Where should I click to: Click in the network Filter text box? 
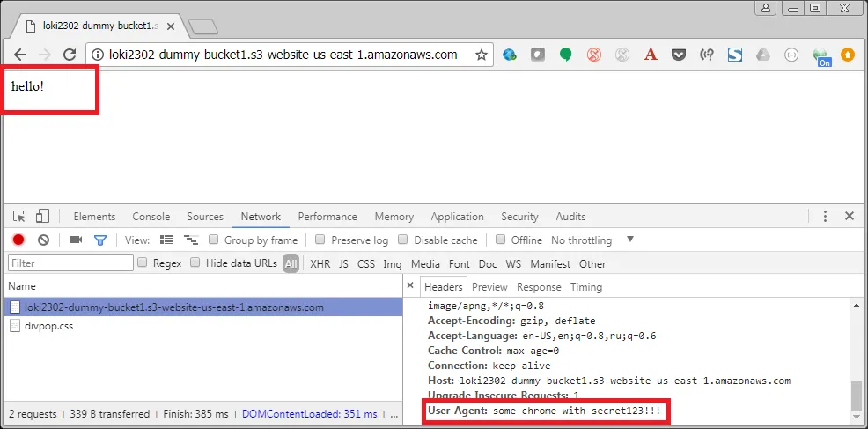point(70,263)
